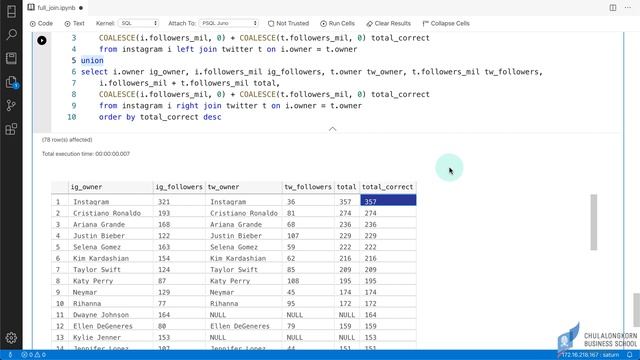This screenshot has width=640, height=360.
Task: Click the remote indicator icon in the status bar
Action: point(10,355)
